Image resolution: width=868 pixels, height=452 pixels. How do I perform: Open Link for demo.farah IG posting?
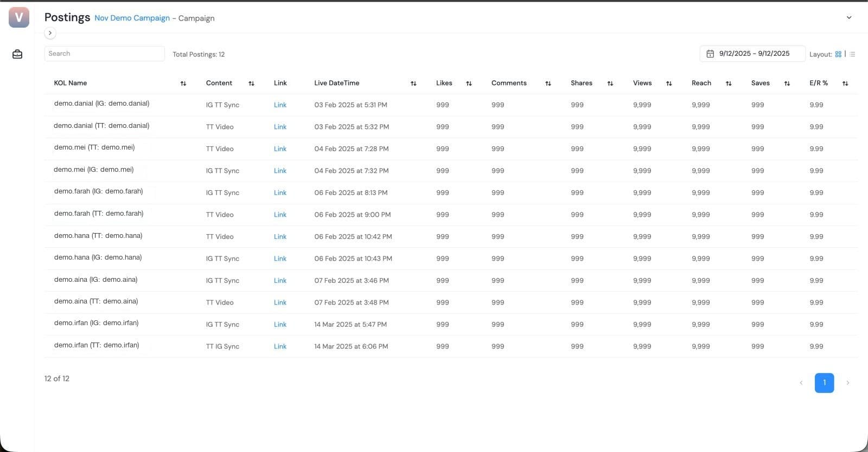[280, 193]
